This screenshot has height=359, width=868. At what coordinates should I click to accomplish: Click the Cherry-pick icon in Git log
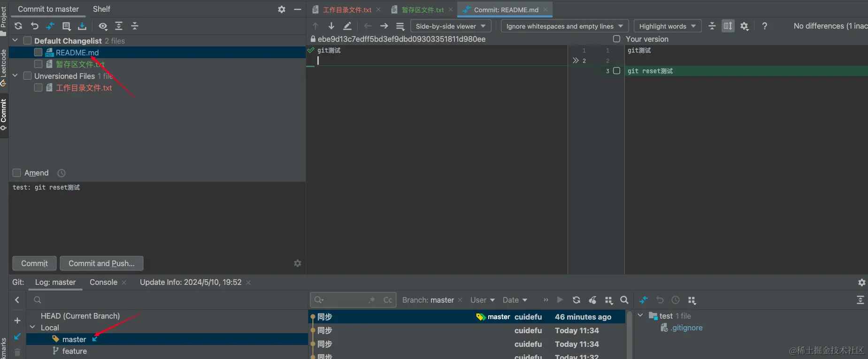click(x=592, y=300)
